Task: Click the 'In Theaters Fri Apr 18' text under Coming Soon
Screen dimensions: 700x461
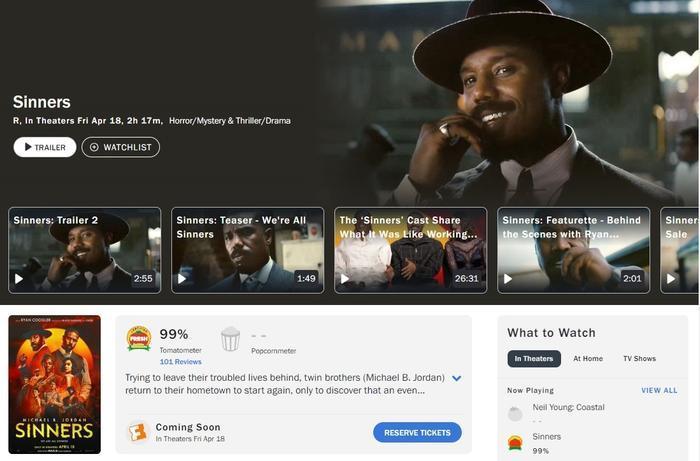Action: (190, 439)
